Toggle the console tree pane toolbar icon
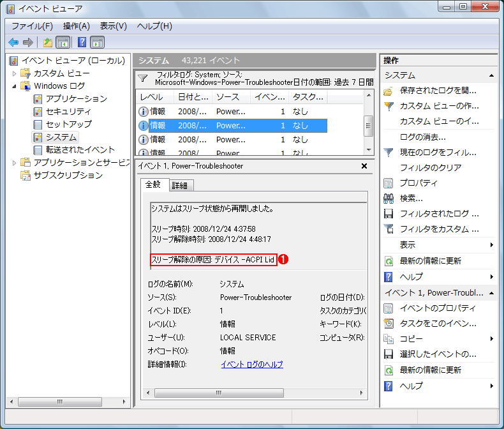 (x=63, y=42)
